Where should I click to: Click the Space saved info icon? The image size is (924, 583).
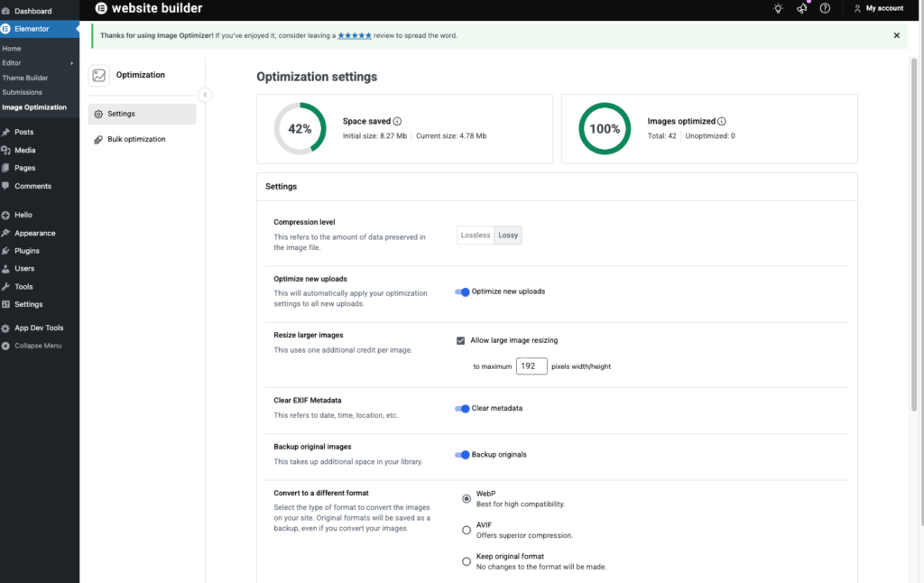click(397, 121)
